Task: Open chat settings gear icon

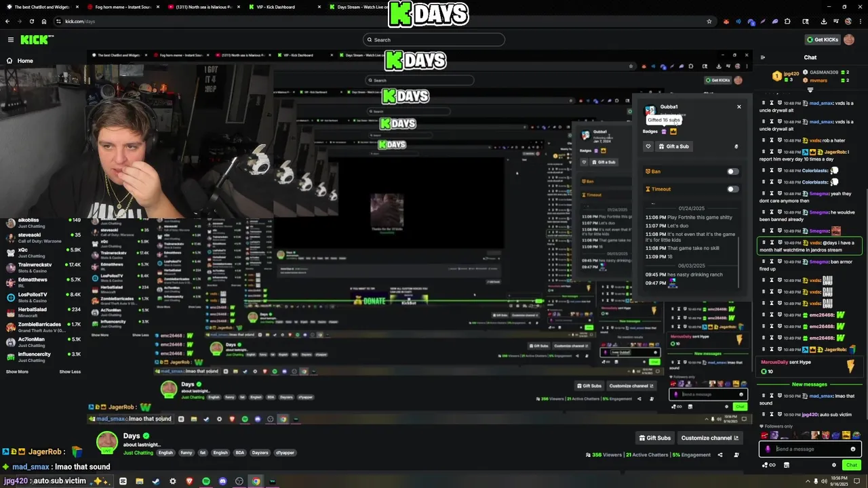Action: pos(834,465)
